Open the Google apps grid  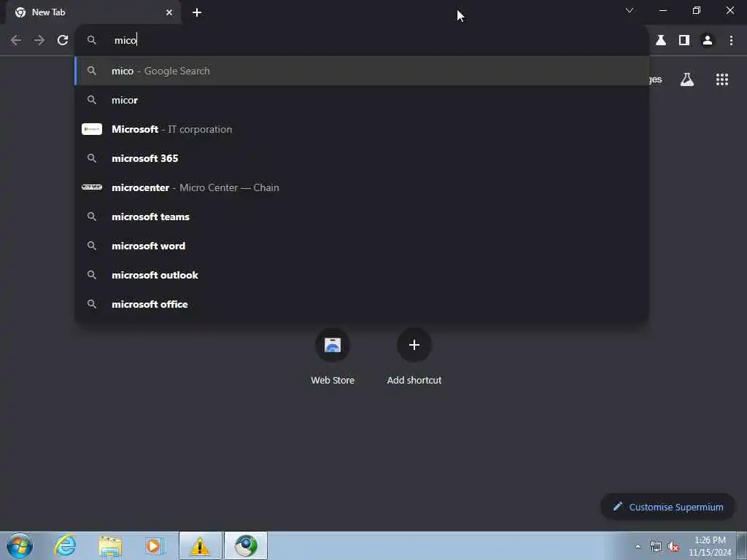tap(722, 79)
